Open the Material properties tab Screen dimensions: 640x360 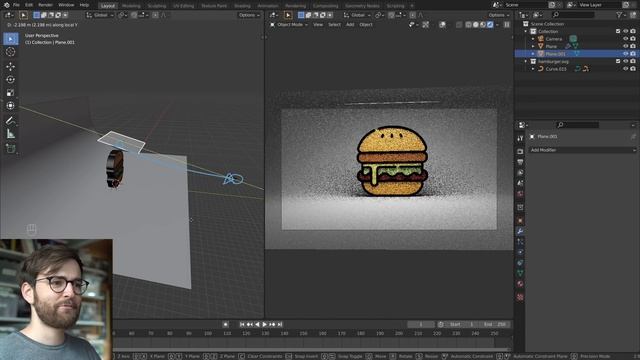(520, 284)
